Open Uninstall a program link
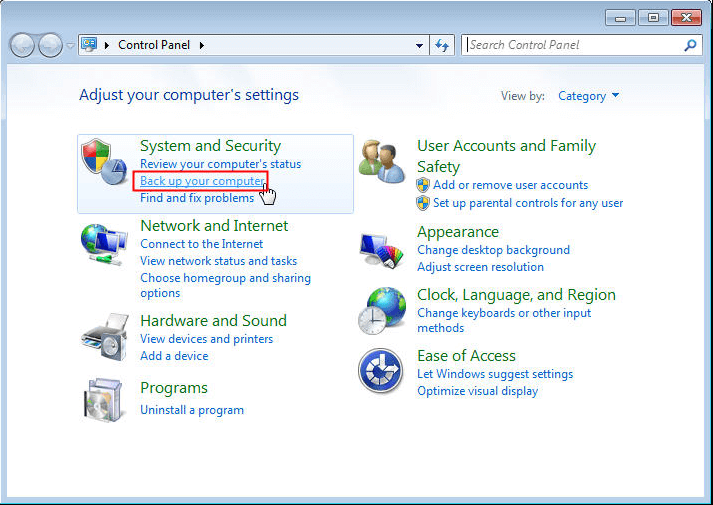 pos(192,410)
